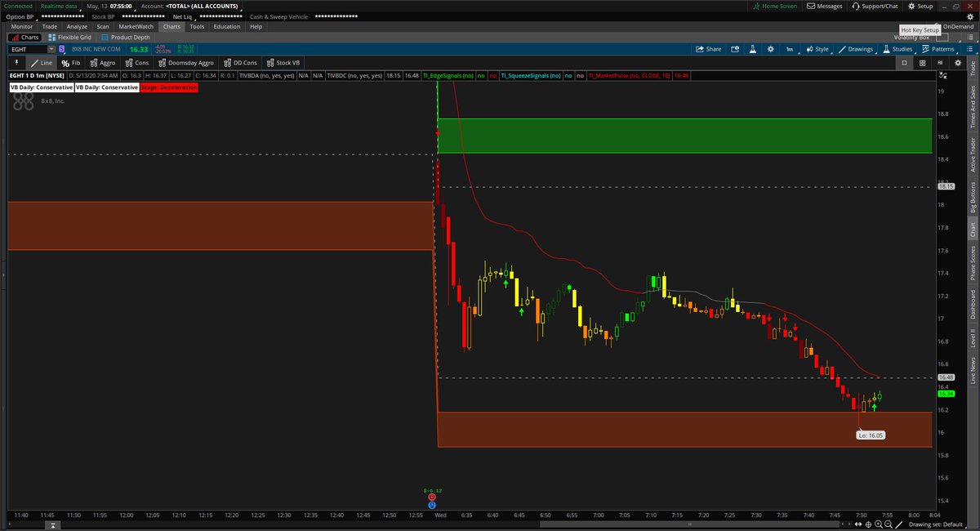980x531 pixels.
Task: Open the EGHT symbol dropdown
Action: point(51,49)
